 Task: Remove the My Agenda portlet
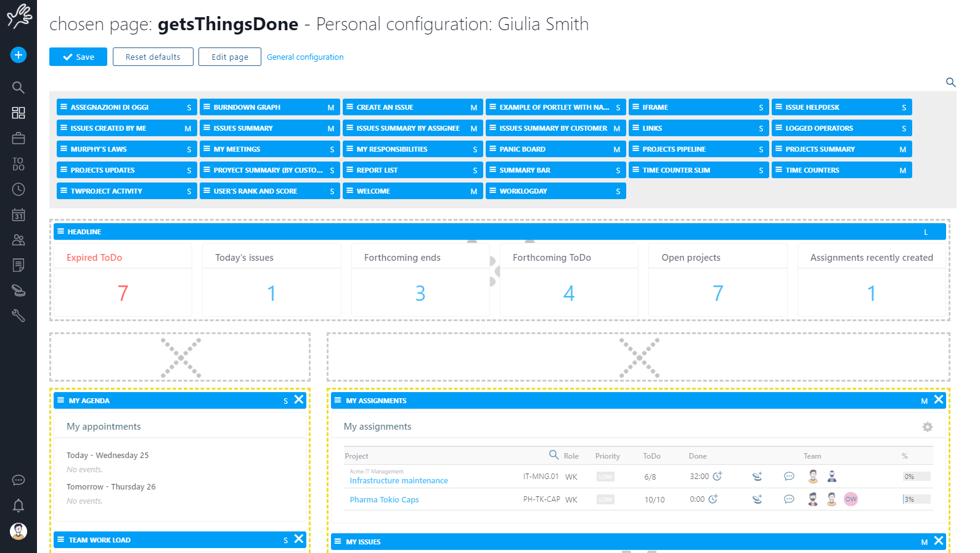299,399
